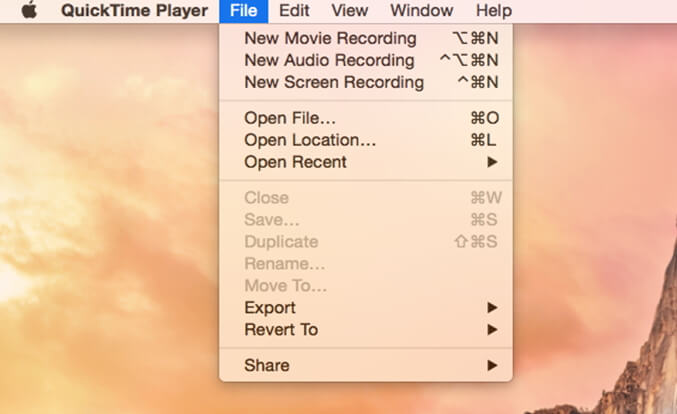Open the Apple menu

click(x=29, y=10)
